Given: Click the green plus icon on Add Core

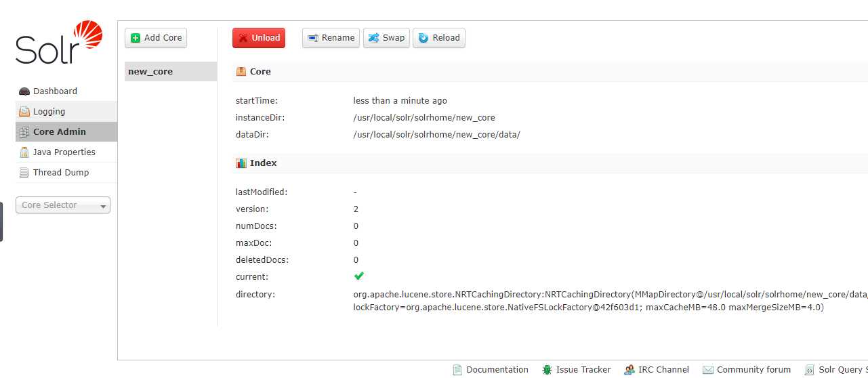Looking at the screenshot, I should pyautogui.click(x=136, y=38).
